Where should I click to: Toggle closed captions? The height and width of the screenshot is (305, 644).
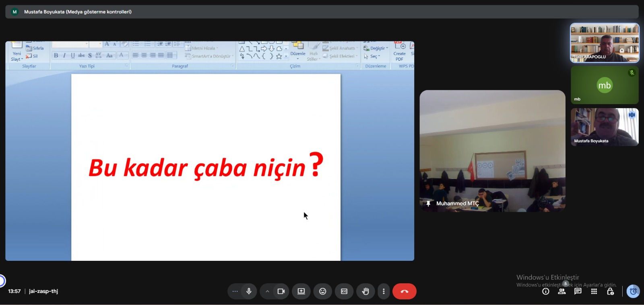tap(344, 291)
